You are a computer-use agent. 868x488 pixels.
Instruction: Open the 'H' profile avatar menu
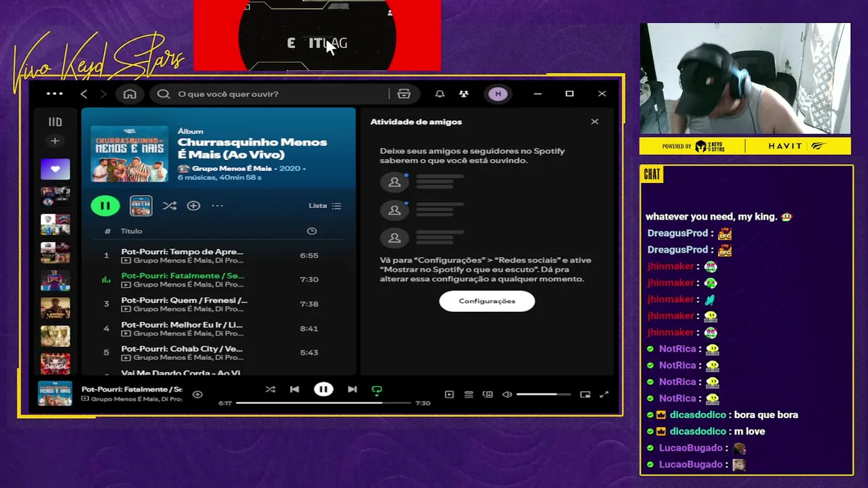[x=498, y=94]
